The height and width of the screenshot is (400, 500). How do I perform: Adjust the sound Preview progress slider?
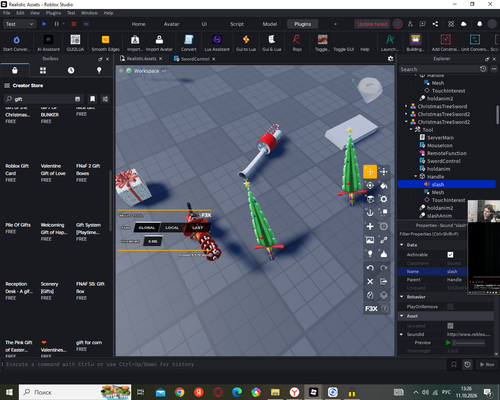pyautogui.click(x=469, y=343)
